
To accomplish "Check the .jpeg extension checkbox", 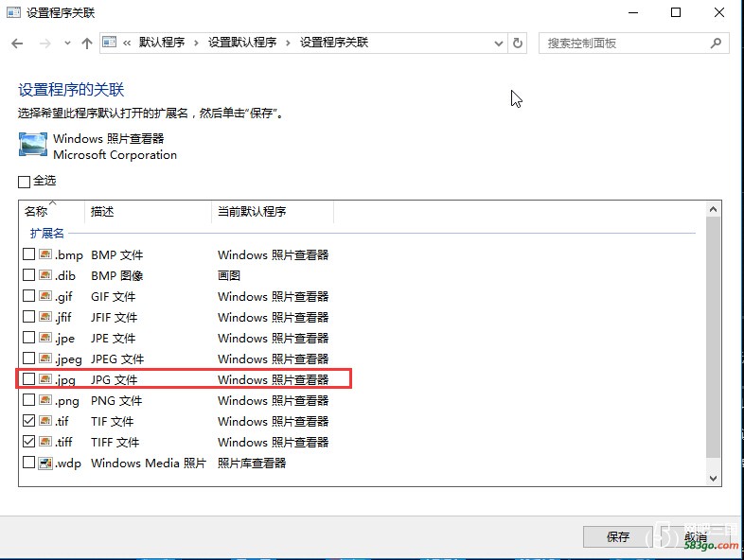I will (29, 359).
